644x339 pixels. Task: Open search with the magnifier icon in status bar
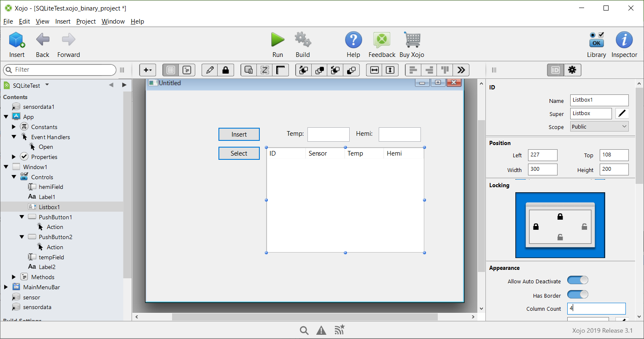[304, 330]
